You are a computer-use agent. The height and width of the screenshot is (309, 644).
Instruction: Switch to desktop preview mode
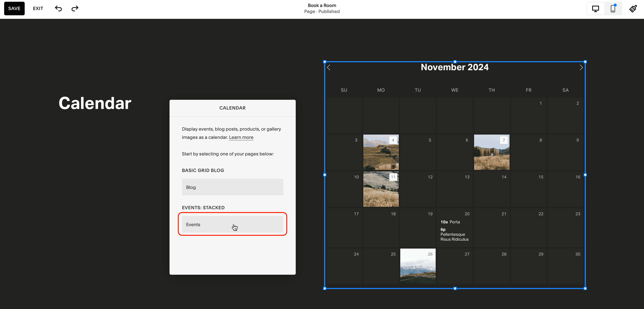pos(595,8)
